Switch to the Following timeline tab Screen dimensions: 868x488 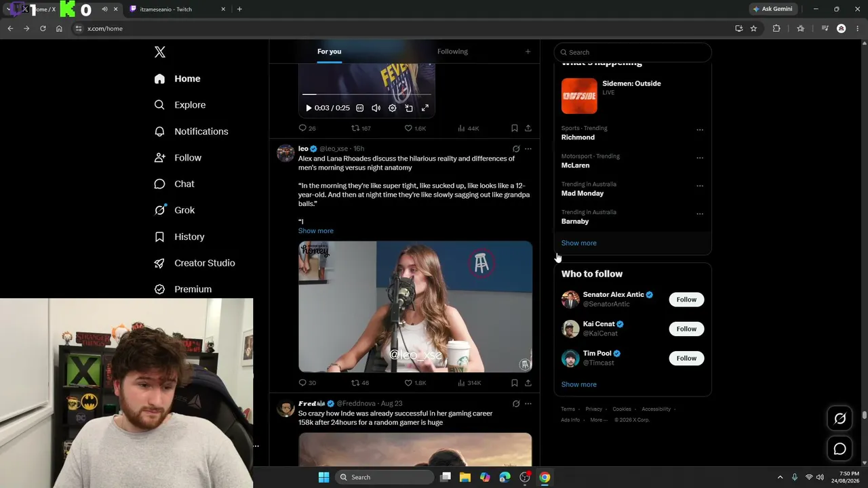click(452, 52)
